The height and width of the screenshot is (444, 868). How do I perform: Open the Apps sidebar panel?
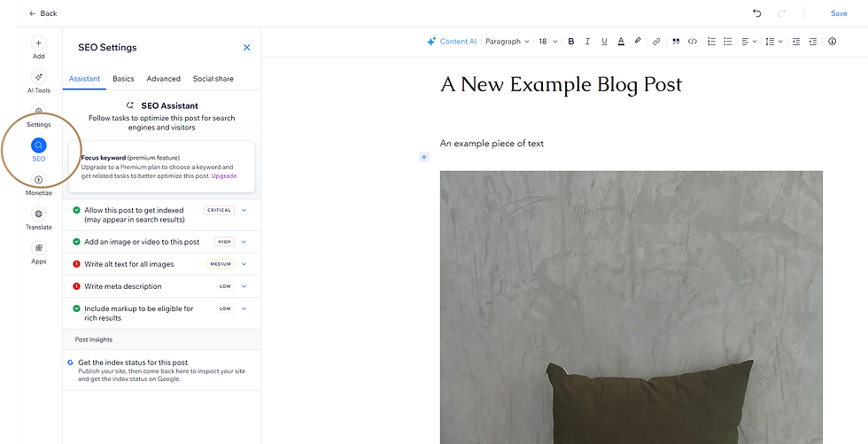tap(39, 253)
